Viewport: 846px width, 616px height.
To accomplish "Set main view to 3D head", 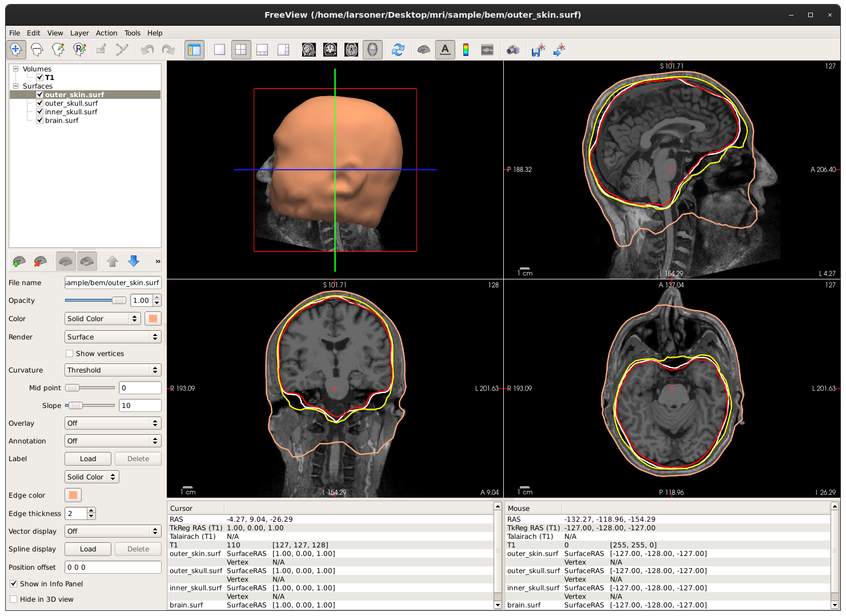I will [x=372, y=50].
